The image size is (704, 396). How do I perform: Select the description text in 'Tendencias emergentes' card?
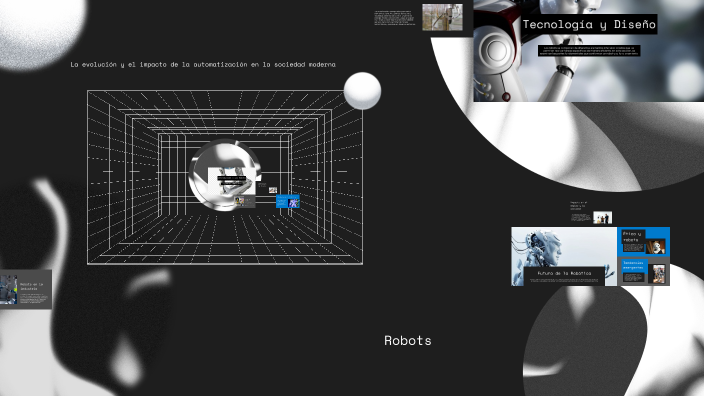pos(634,277)
